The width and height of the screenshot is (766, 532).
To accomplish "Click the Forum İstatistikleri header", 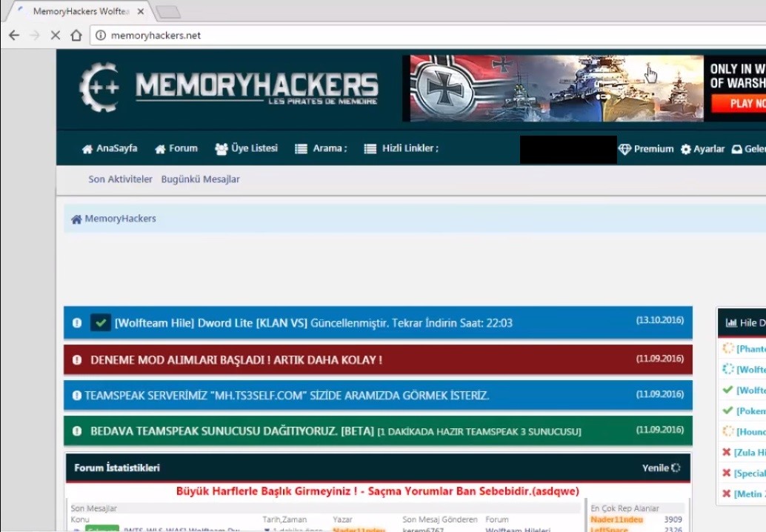I will pyautogui.click(x=117, y=468).
